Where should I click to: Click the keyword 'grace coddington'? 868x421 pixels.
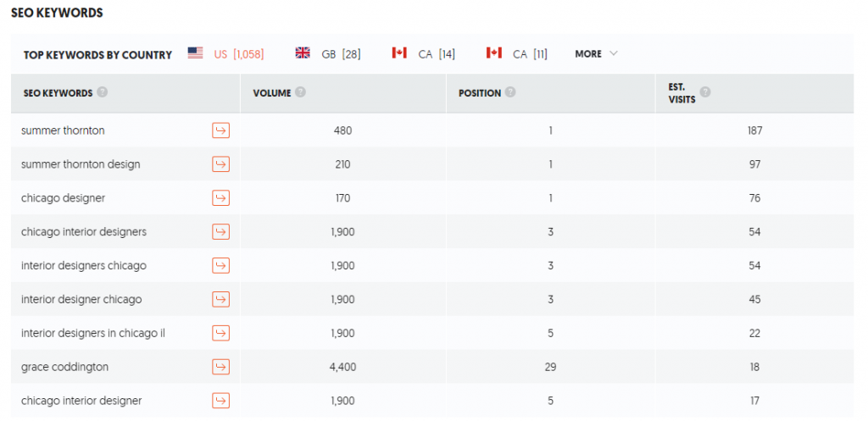point(64,368)
